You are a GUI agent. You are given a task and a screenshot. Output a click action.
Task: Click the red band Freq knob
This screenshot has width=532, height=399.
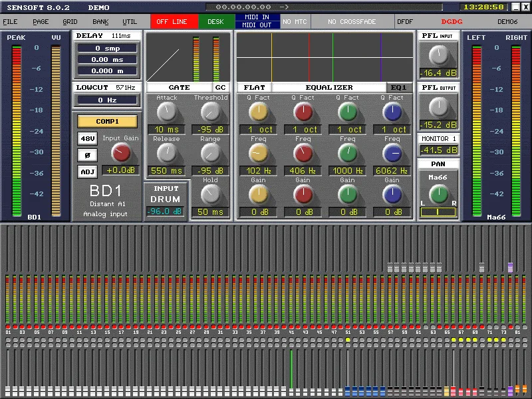[303, 154]
